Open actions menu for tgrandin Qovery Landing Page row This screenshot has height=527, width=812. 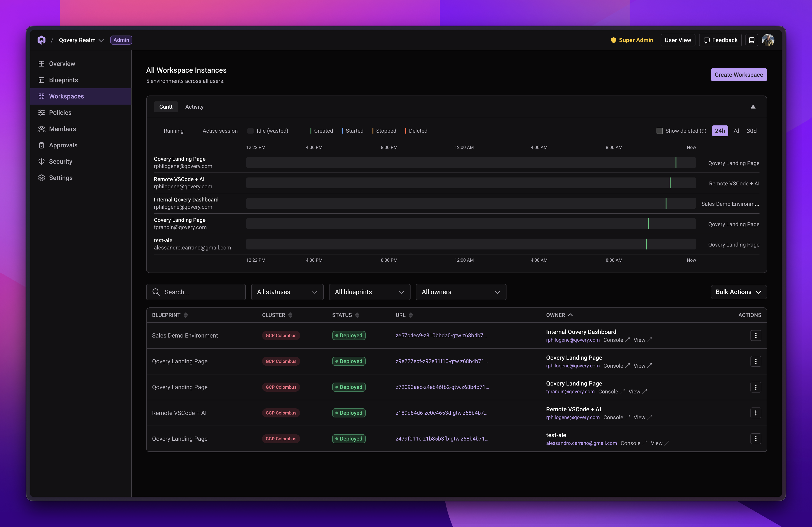click(756, 387)
